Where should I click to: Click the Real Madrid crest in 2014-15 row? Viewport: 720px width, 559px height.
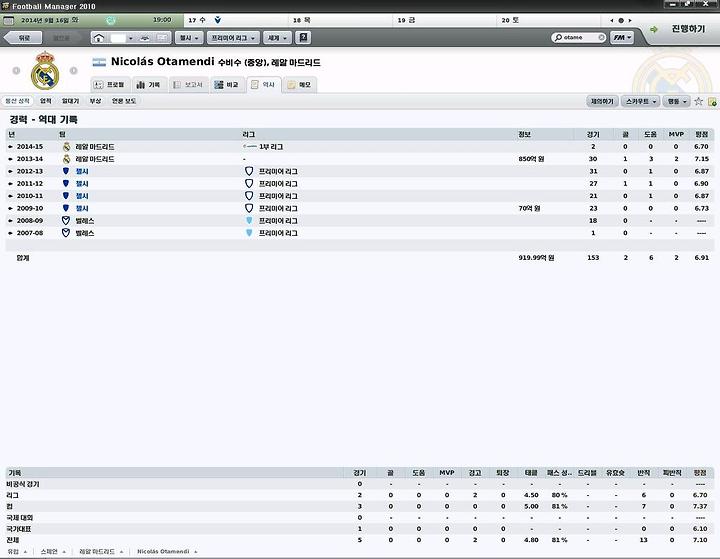(67, 147)
